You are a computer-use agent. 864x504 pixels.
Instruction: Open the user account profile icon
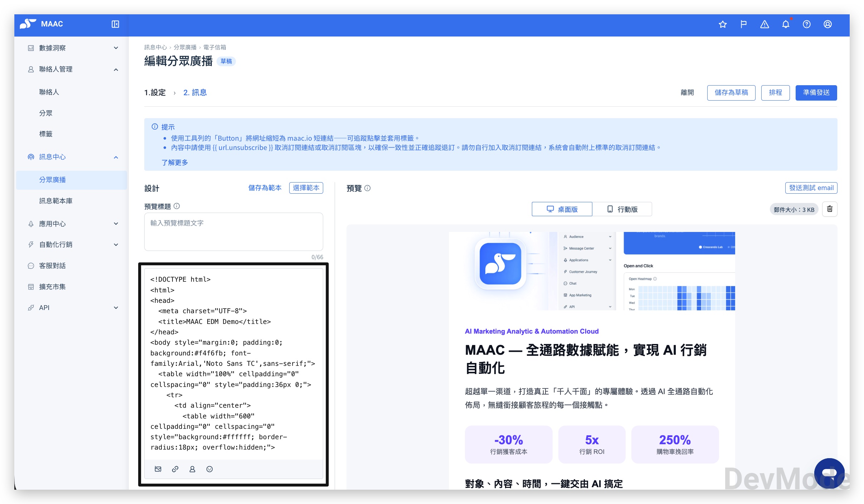(x=827, y=24)
